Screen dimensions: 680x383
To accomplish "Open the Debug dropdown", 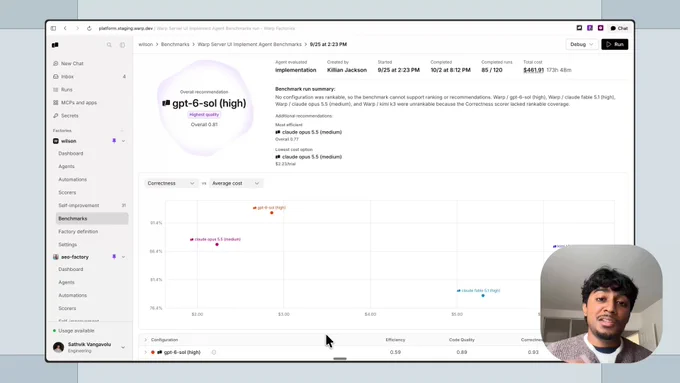I will pyautogui.click(x=582, y=44).
